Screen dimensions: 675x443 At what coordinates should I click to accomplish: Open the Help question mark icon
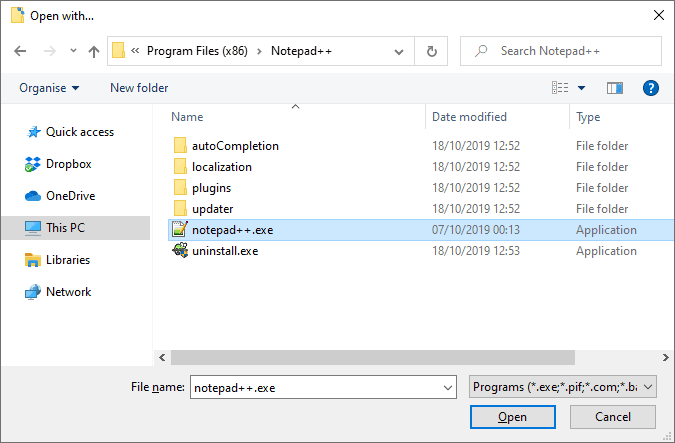[x=650, y=88]
